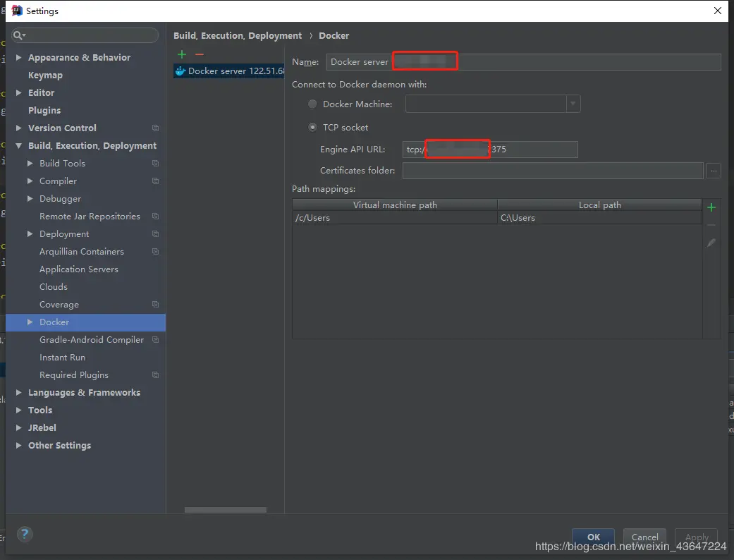Screen dimensions: 734x560
Task: Click the Name input field
Action: tap(523, 62)
